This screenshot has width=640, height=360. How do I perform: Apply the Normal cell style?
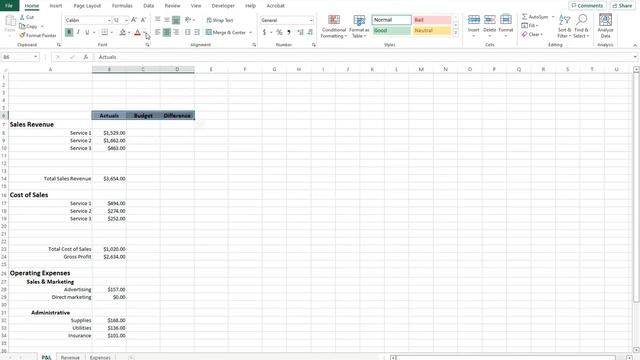391,20
